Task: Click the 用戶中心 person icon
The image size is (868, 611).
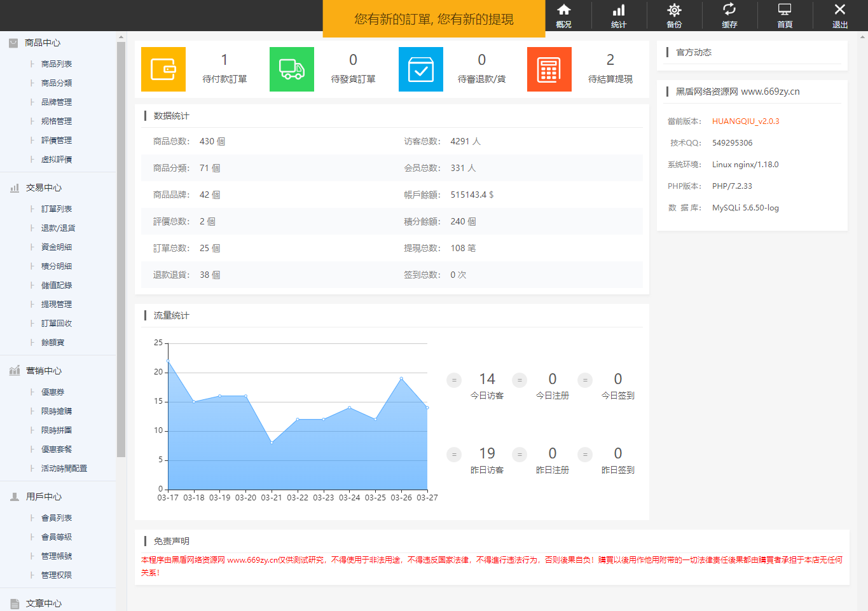Action: (14, 497)
